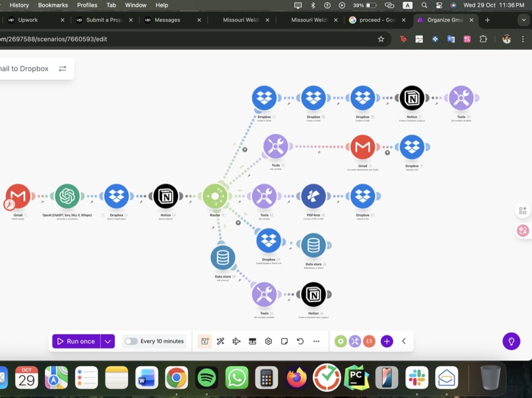This screenshot has height=398, width=532.
Task: Open the Notion Create a Database Item module
Action: coord(313,294)
